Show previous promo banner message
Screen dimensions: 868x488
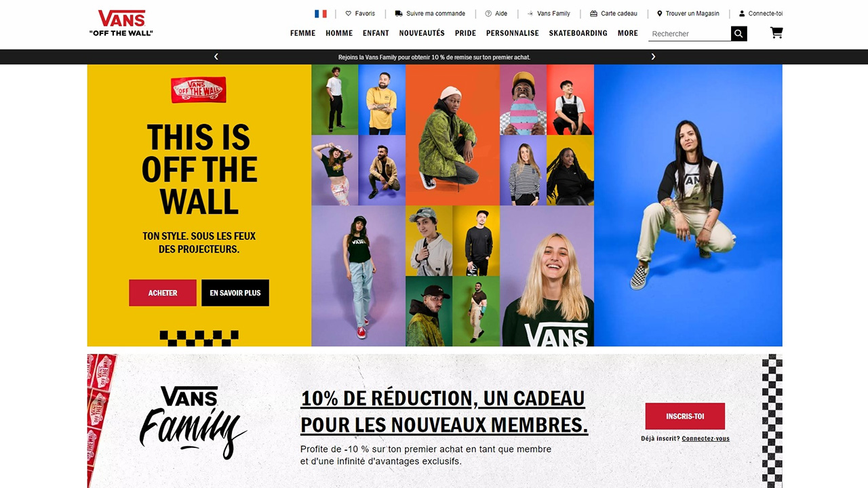[216, 57]
